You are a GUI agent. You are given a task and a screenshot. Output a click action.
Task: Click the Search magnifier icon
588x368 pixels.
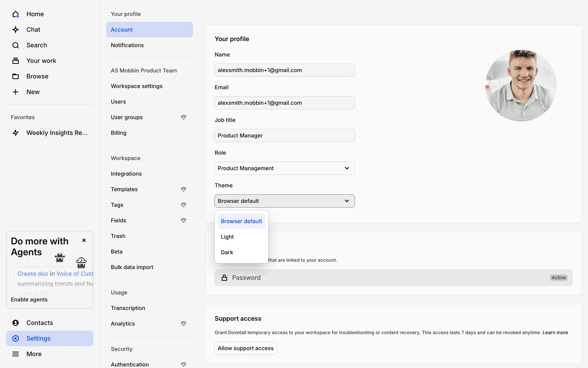tap(16, 45)
